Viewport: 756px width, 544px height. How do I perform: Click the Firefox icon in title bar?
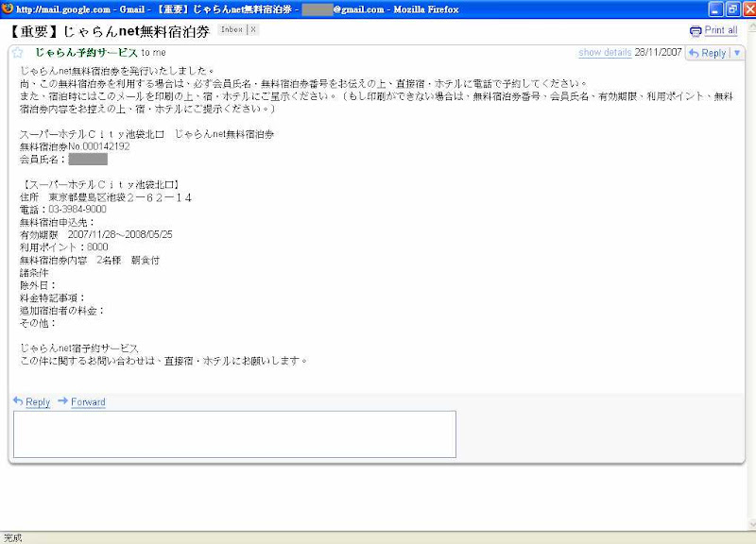point(8,8)
